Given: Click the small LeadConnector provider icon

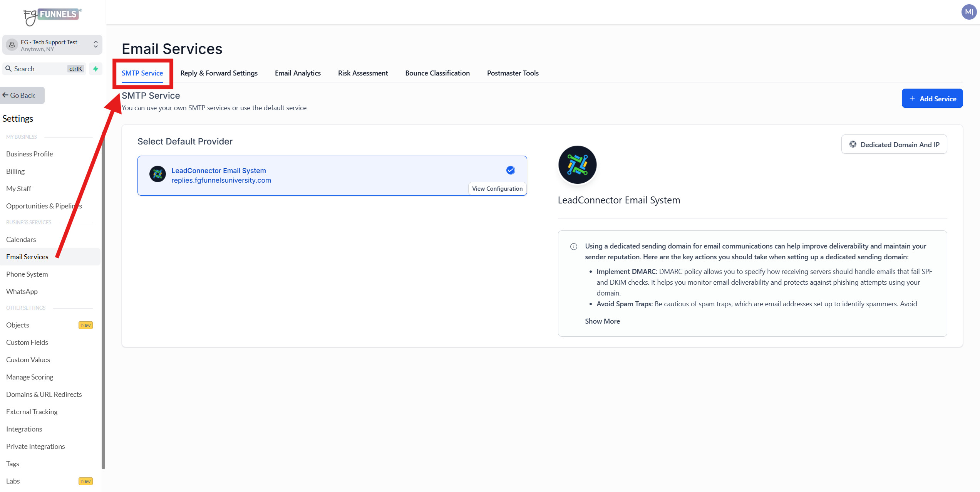Looking at the screenshot, I should 157,174.
